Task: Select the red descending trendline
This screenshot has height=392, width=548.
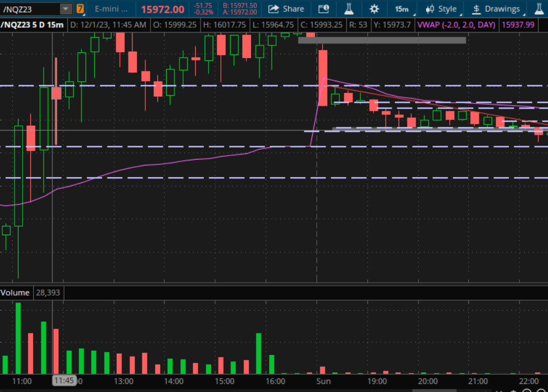Action: pyautogui.click(x=442, y=107)
